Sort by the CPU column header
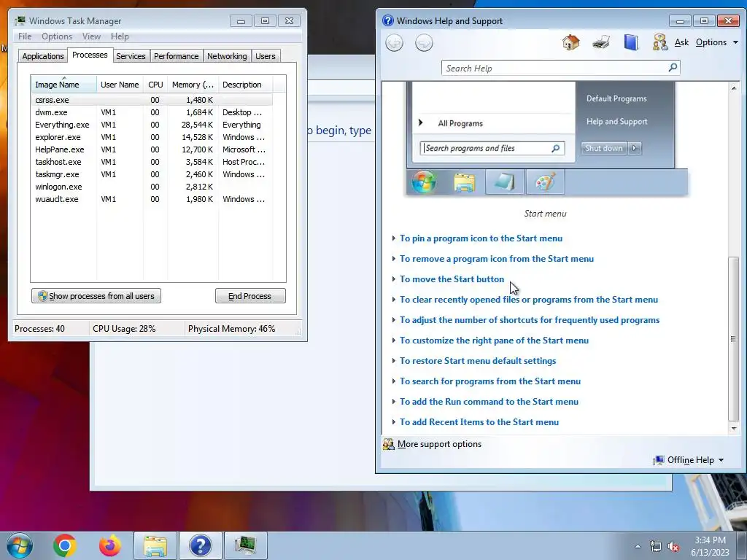Viewport: 747px width, 560px height. pos(155,85)
